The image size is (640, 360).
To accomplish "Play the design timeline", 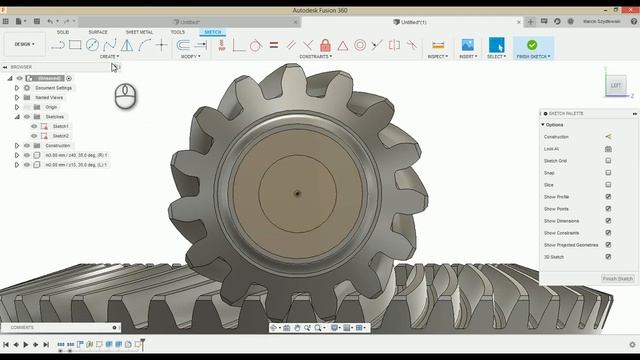I will pyautogui.click(x=26, y=344).
